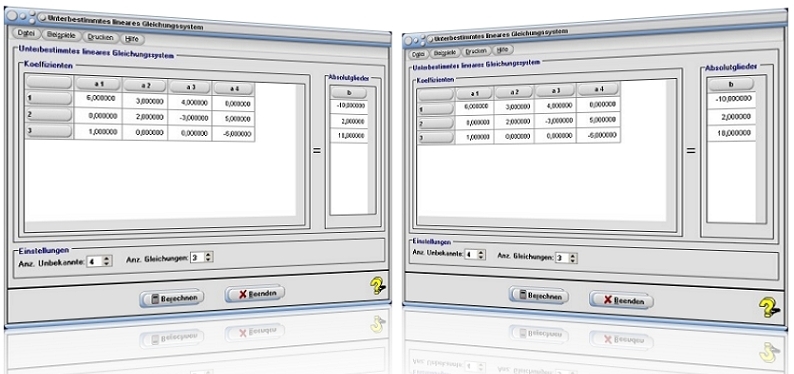Viewport: 794px width, 374px height.
Task: Open the Hilfe menu in the right window
Action: point(502,50)
